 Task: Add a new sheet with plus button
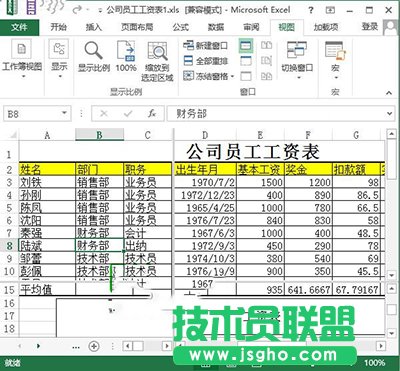click(94, 346)
